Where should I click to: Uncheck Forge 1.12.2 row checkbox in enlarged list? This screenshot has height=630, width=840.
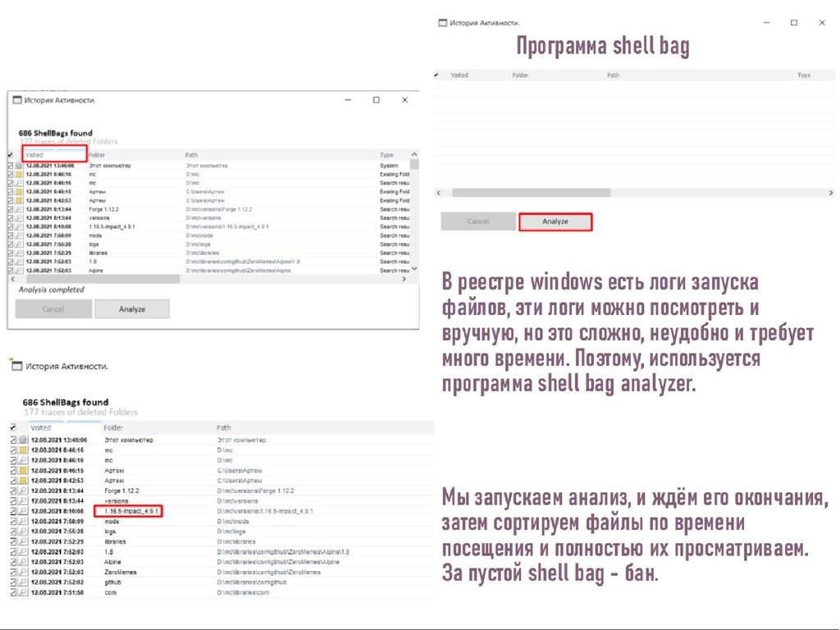13,491
